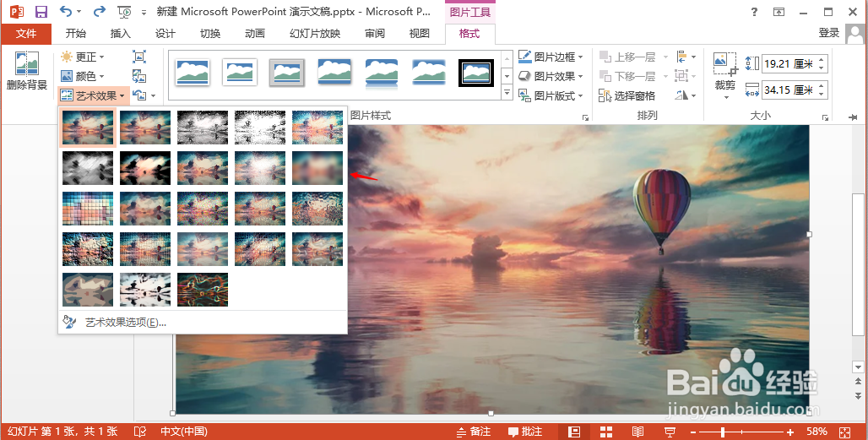Save the presentation using the floppy disk icon
Image resolution: width=868 pixels, height=440 pixels.
(41, 11)
